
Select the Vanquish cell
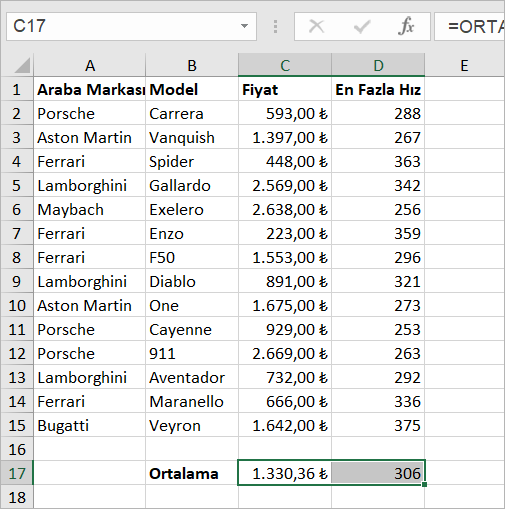click(x=192, y=137)
